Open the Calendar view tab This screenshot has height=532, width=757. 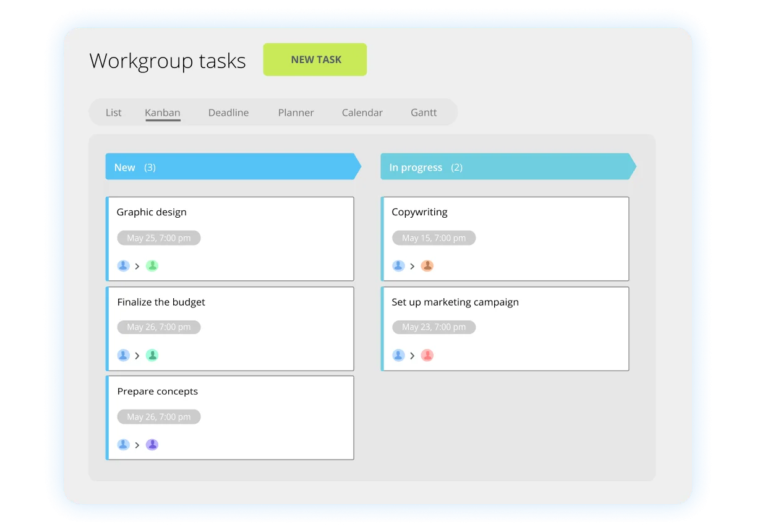tap(362, 113)
